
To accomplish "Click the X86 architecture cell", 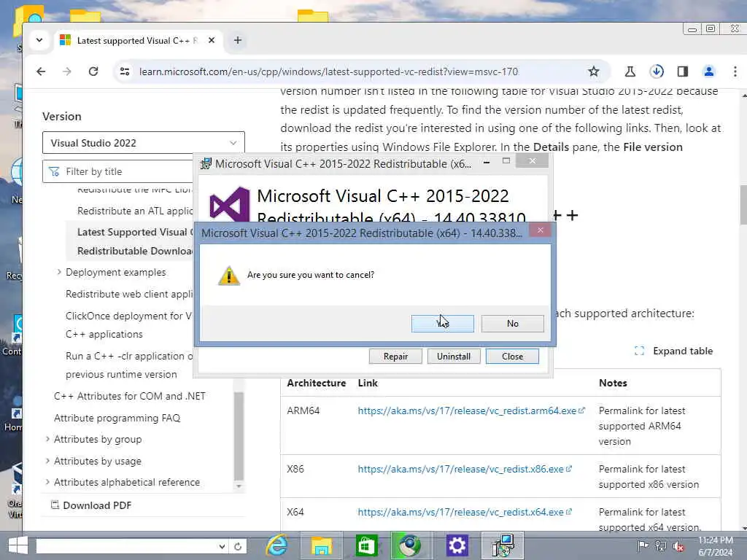I will point(295,469).
